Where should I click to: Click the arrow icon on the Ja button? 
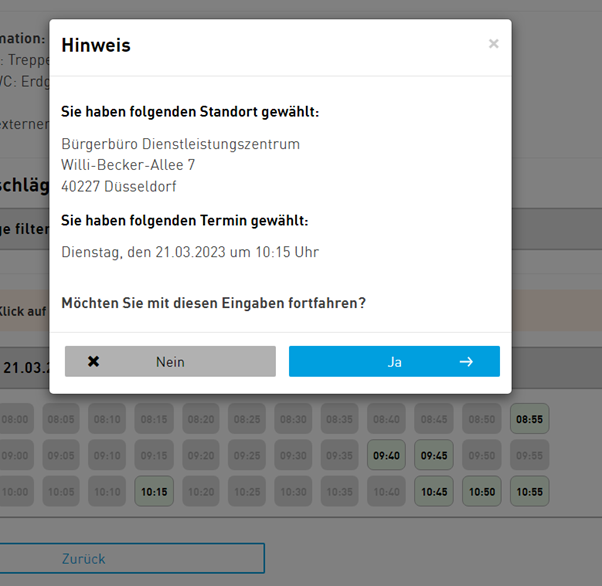(x=466, y=362)
